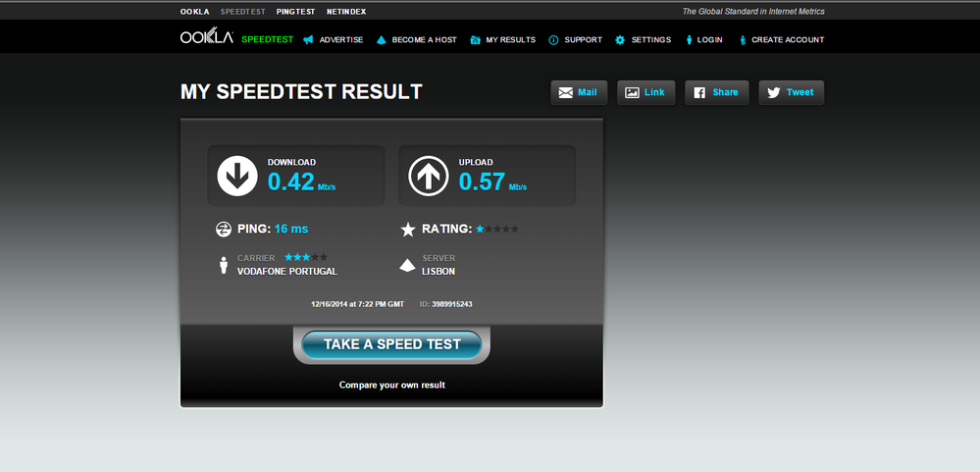
Task: Click the download arrow circle icon
Action: coord(237,176)
